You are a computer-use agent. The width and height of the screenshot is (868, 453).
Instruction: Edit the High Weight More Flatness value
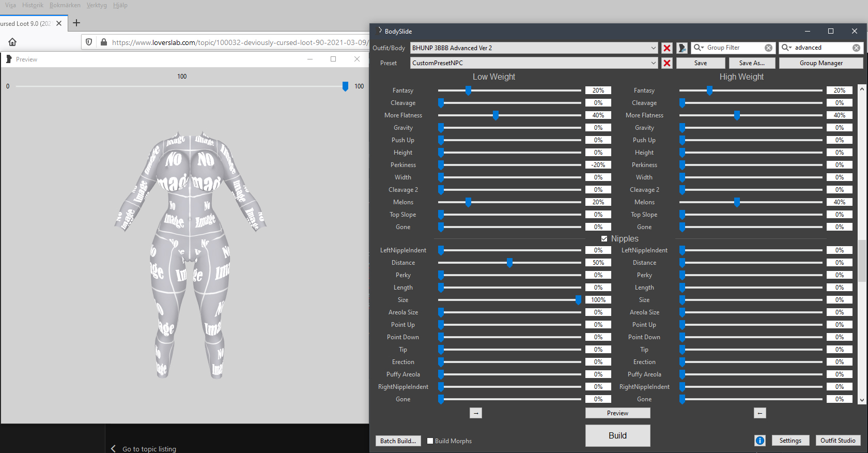tap(840, 115)
